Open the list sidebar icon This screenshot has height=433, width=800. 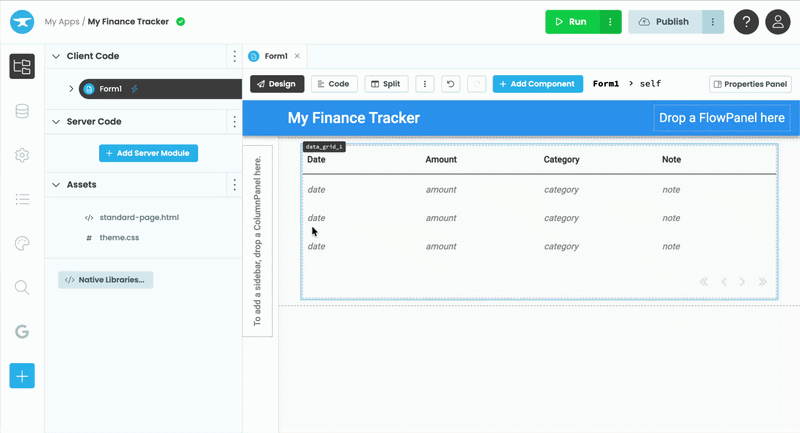[22, 199]
